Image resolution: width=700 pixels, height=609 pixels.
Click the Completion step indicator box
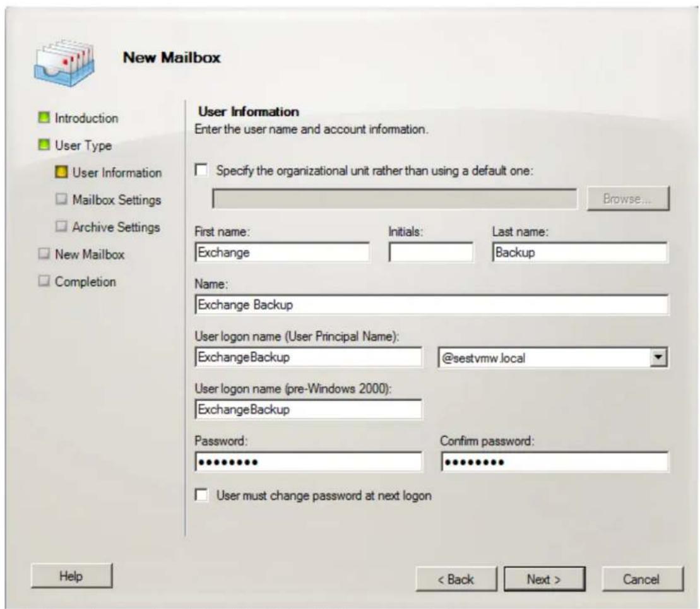click(44, 281)
